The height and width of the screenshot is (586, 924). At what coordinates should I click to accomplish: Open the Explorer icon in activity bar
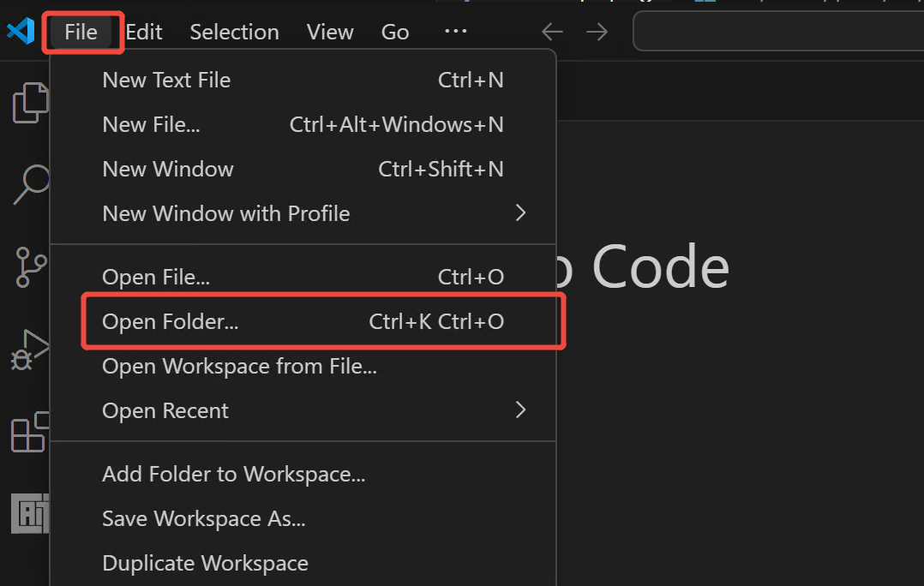click(30, 103)
